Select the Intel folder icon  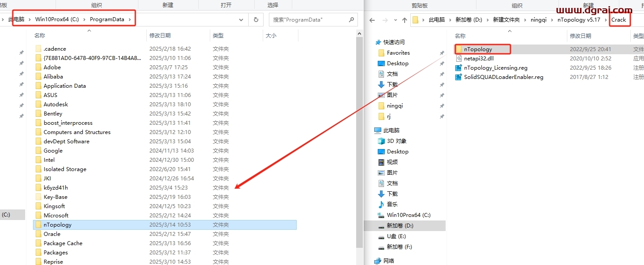[38, 160]
